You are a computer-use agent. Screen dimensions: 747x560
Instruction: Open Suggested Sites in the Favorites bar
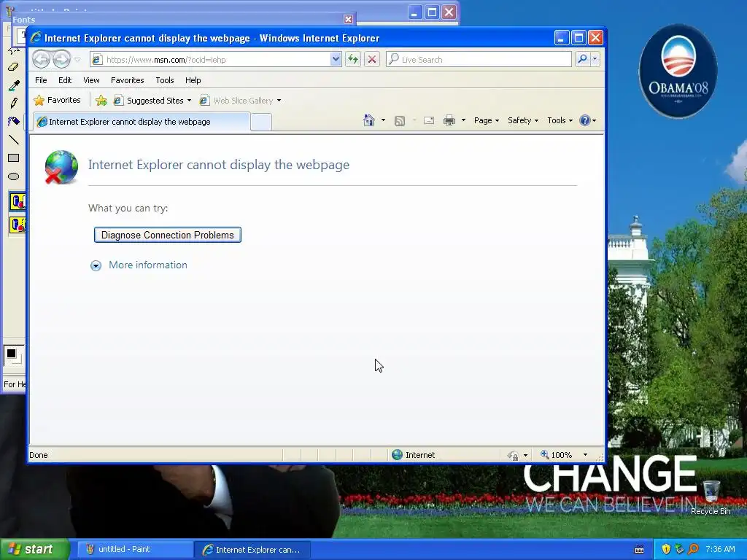click(x=152, y=101)
